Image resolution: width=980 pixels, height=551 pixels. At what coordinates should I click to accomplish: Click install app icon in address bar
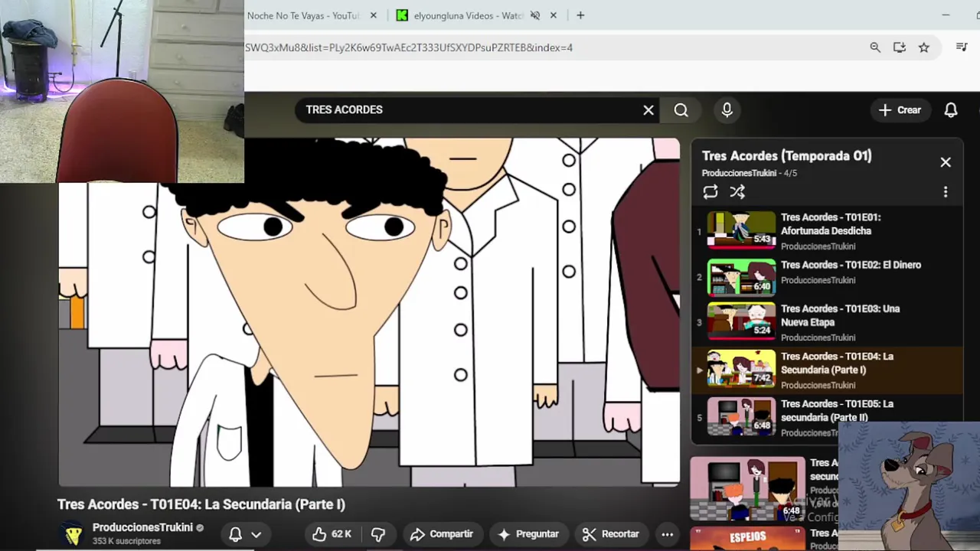pos(900,47)
